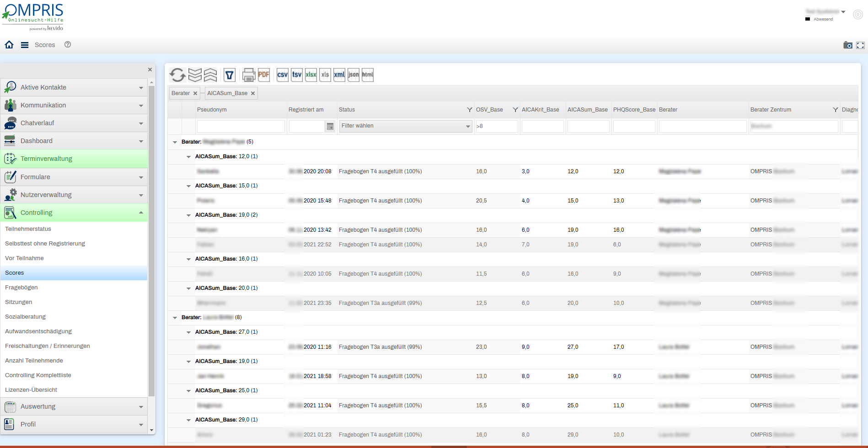The image size is (868, 448).
Task: Expand Aktive Kontakte menu
Action: pos(74,87)
